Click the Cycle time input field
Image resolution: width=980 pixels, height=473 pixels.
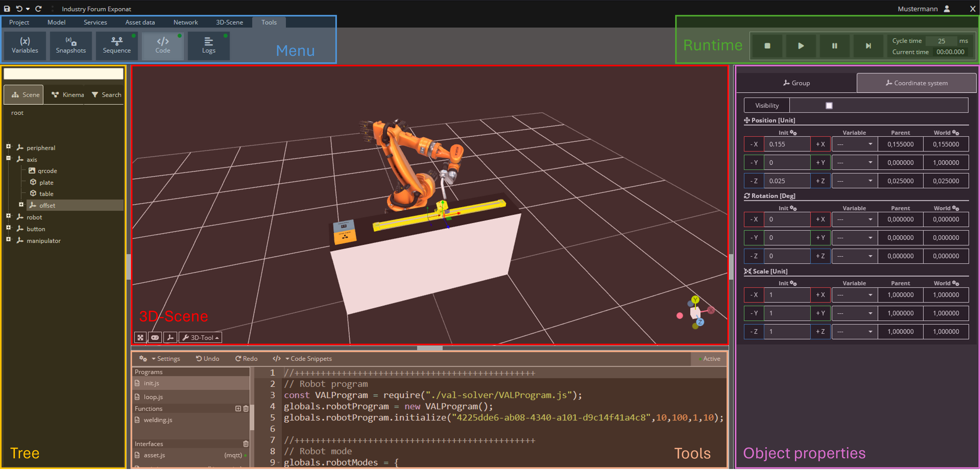(941, 41)
